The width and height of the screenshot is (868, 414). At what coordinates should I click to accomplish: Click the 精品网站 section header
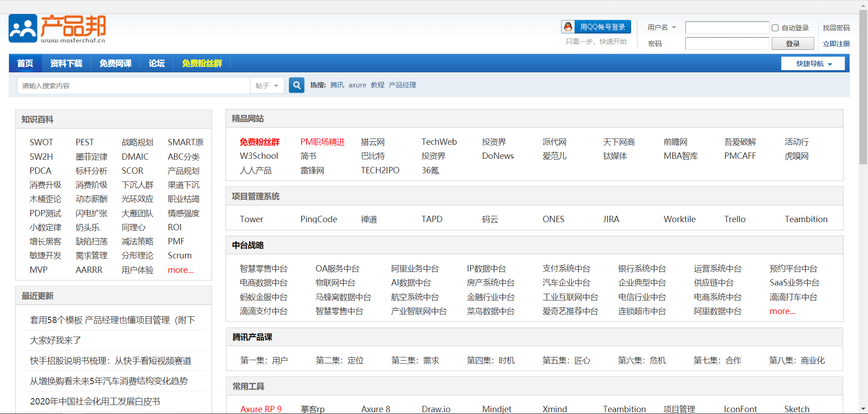point(248,119)
